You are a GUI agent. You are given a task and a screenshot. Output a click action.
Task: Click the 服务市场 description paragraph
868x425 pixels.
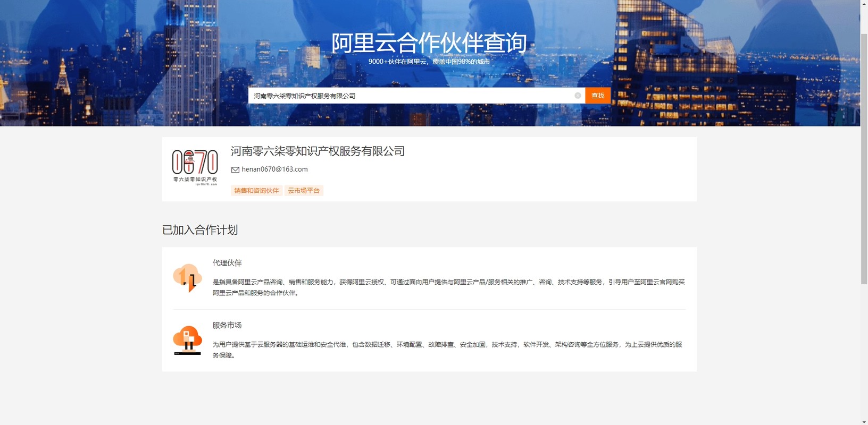pyautogui.click(x=447, y=350)
